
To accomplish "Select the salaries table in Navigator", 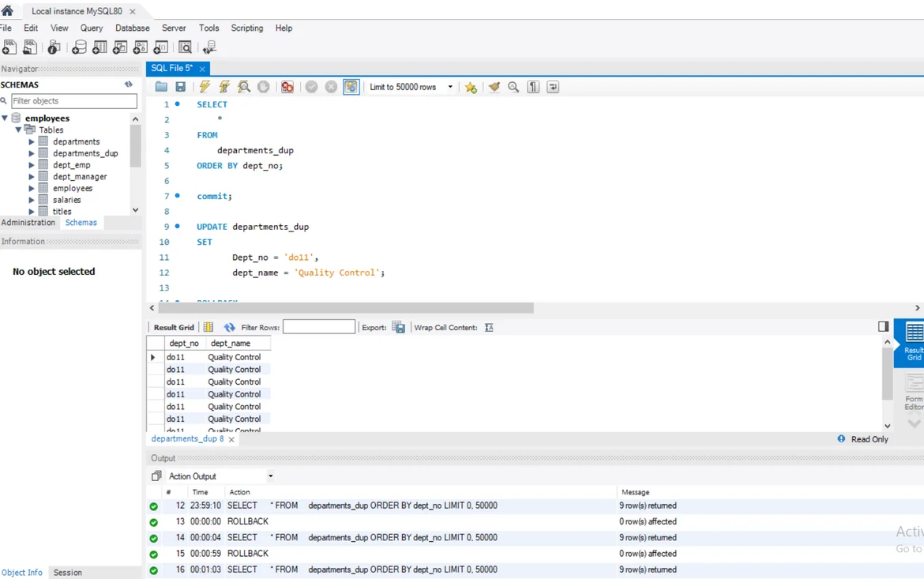I will tap(67, 200).
